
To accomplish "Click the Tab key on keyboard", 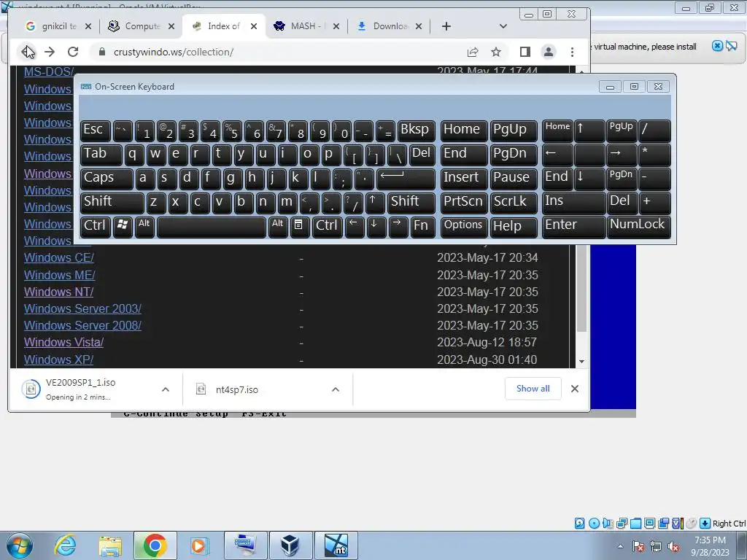I will [x=101, y=155].
